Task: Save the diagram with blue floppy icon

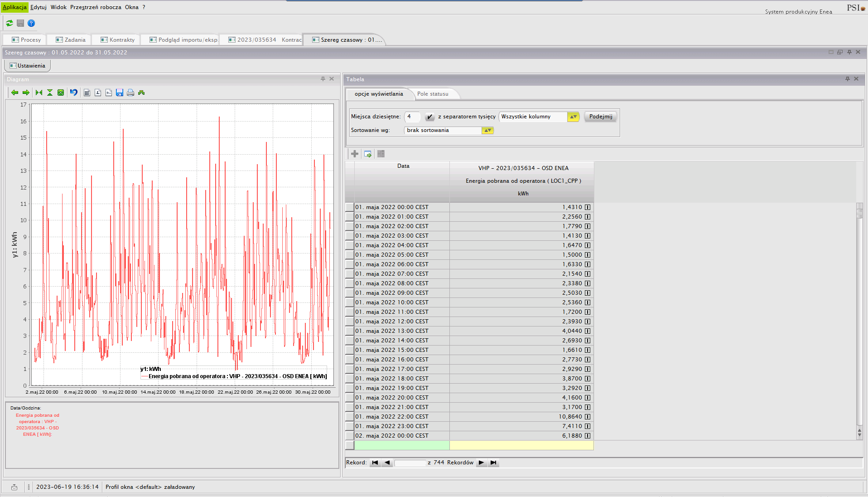Action: tap(120, 93)
